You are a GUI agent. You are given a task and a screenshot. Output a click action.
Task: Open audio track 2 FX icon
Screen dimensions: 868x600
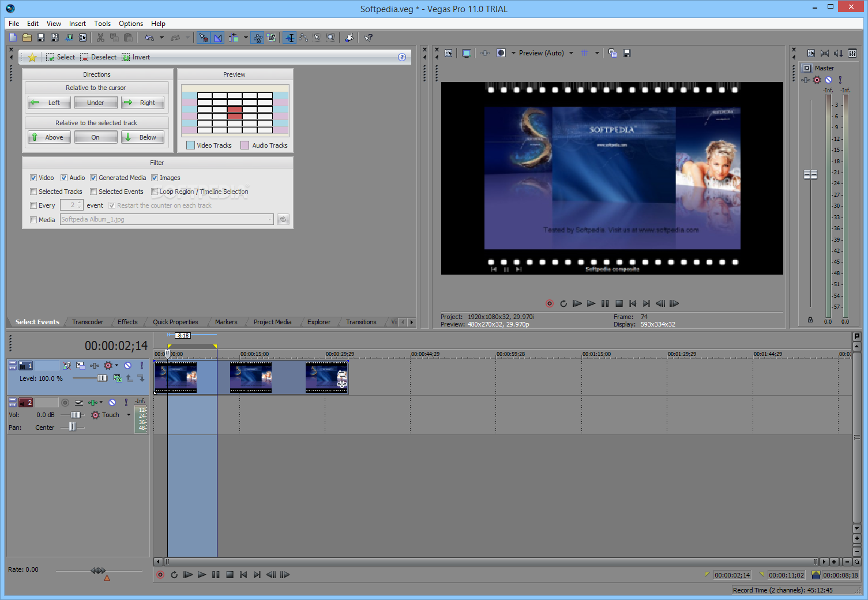click(92, 403)
